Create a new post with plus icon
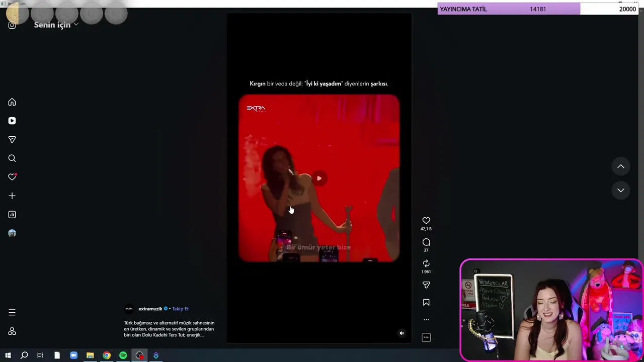The height and width of the screenshot is (362, 644). click(12, 196)
